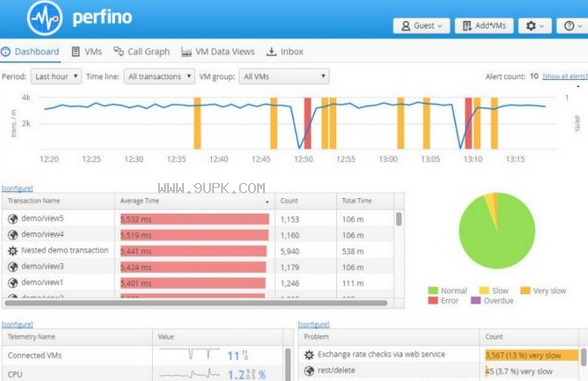
Task: Click the perfino pulse logo icon
Action: tap(45, 17)
